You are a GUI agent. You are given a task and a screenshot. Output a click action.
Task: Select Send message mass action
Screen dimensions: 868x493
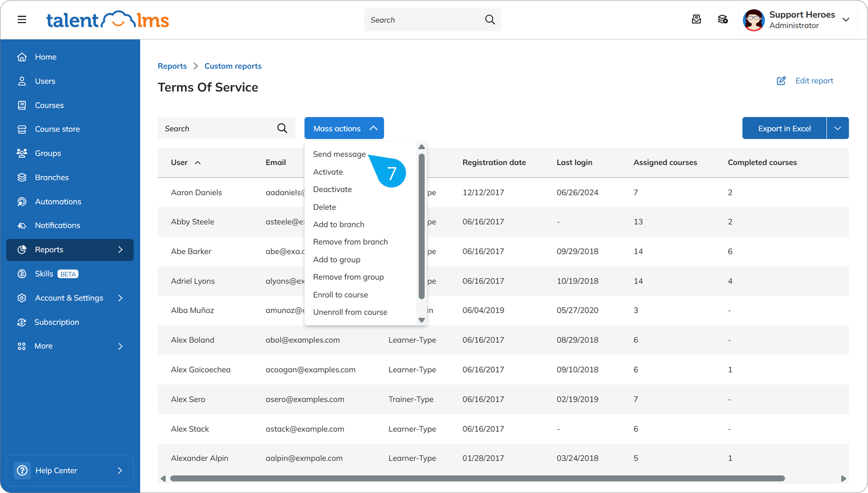[x=339, y=154]
